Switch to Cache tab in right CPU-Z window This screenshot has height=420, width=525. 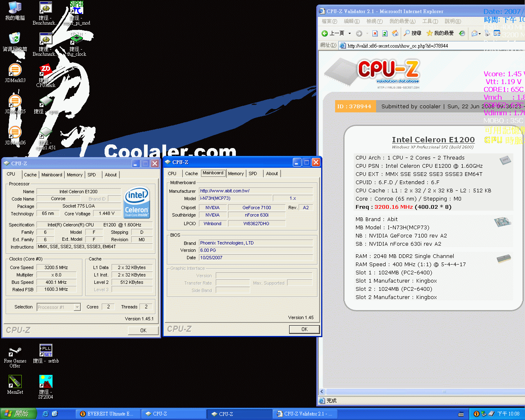point(192,173)
